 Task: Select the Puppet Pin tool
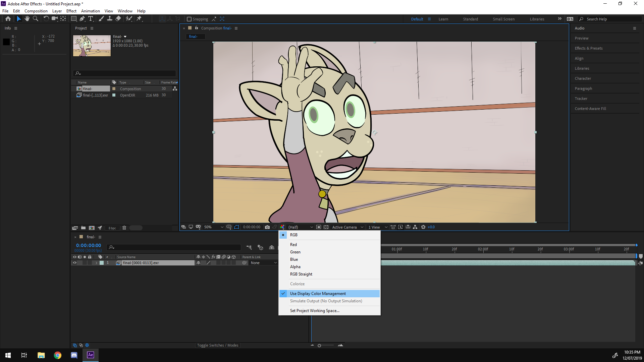coord(139,19)
